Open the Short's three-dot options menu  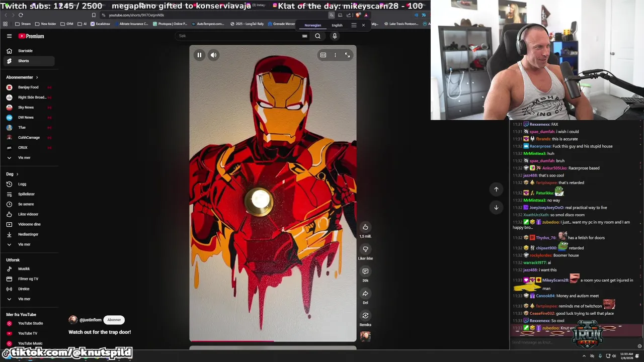(335, 55)
